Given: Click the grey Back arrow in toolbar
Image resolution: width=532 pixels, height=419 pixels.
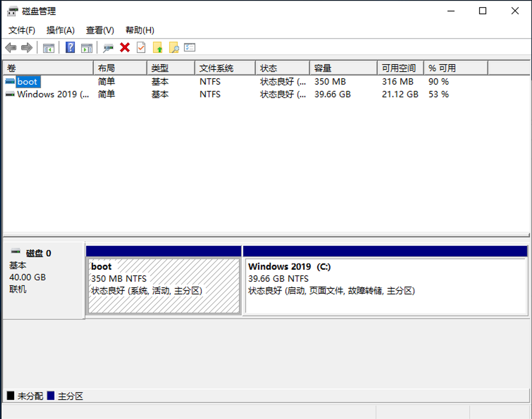Looking at the screenshot, I should [x=11, y=48].
